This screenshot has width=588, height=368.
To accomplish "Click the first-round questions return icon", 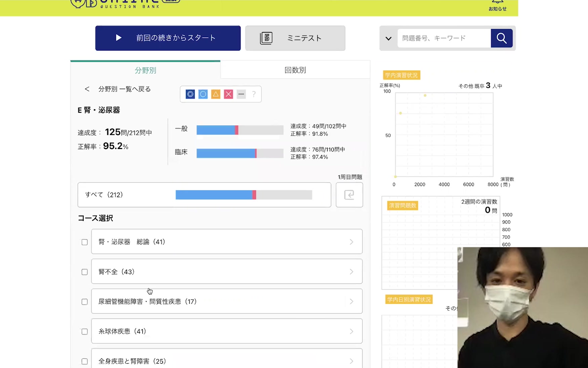I will [349, 195].
